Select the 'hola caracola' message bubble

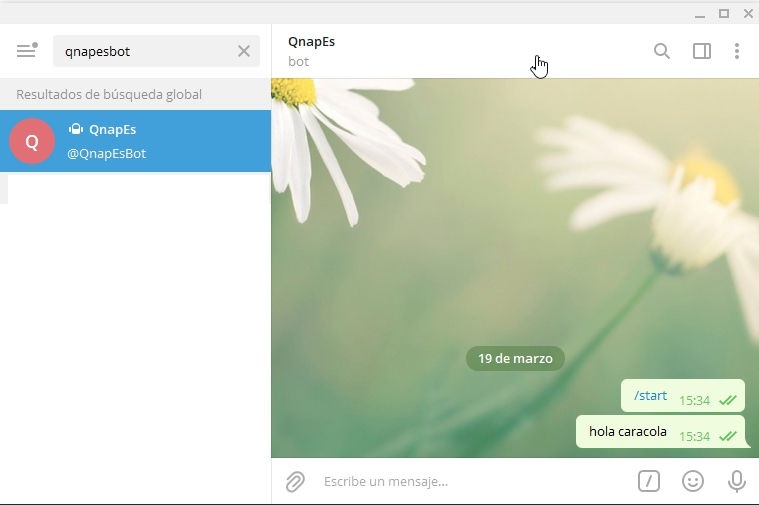click(x=628, y=432)
